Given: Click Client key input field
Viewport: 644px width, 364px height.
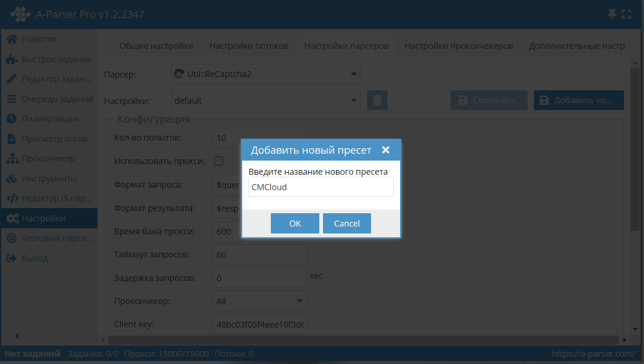Looking at the screenshot, I should pos(260,324).
